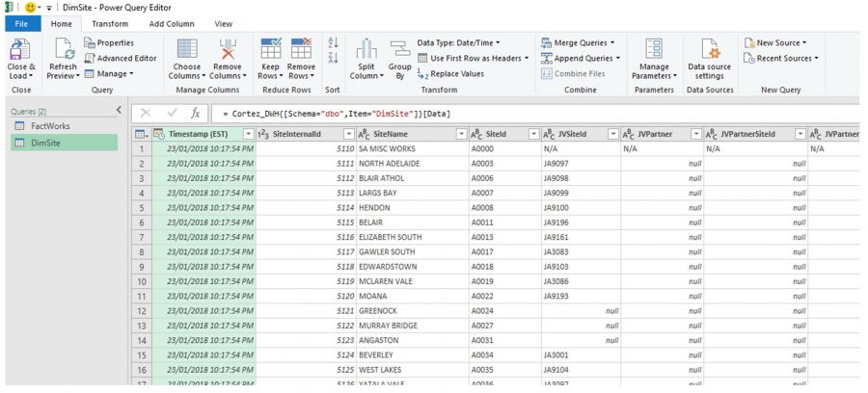
Task: Click the smiley feedback icon
Action: coord(30,8)
